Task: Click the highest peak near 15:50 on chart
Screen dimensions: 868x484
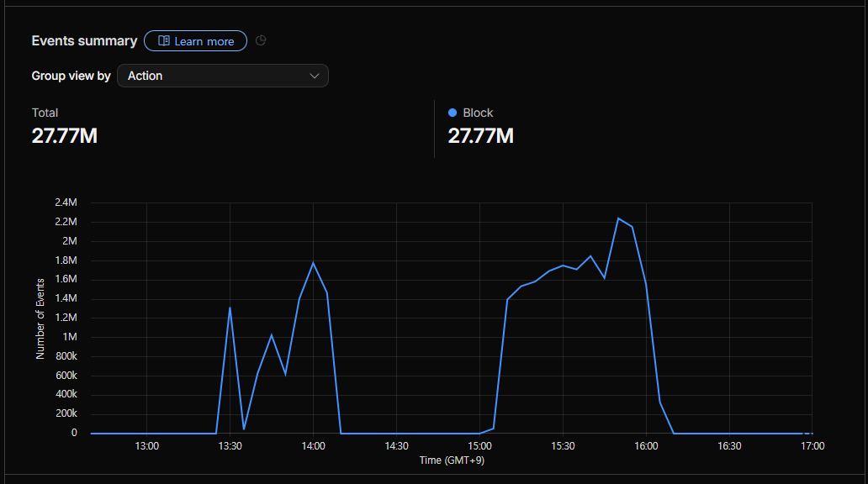Action: click(618, 218)
